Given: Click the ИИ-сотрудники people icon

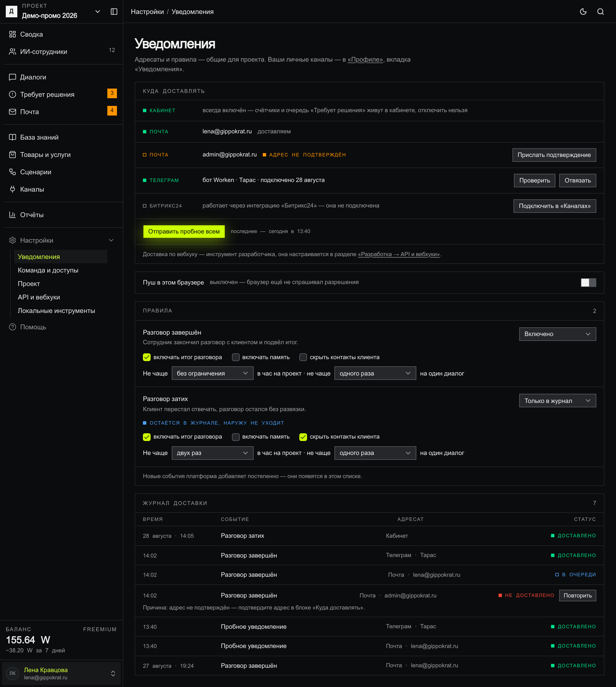Looking at the screenshot, I should (13, 52).
